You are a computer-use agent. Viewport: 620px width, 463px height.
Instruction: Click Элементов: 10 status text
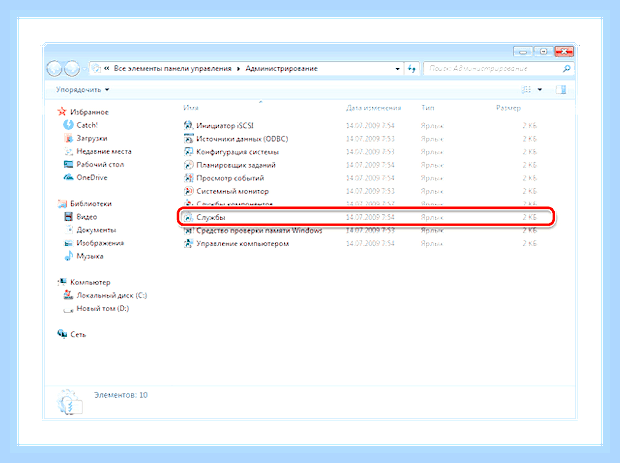tap(121, 395)
